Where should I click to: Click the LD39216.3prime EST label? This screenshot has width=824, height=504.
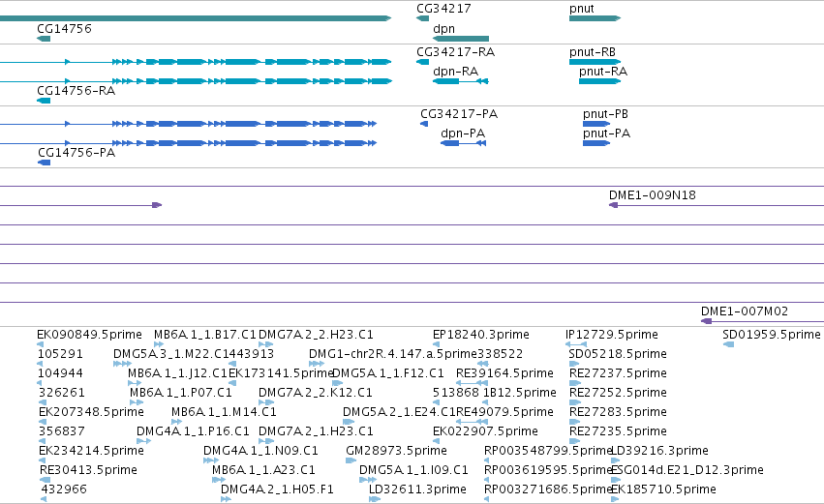pos(660,451)
